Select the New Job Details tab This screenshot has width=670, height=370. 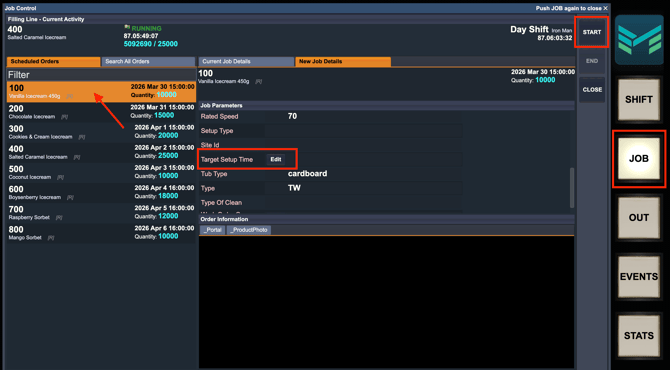[343, 62]
